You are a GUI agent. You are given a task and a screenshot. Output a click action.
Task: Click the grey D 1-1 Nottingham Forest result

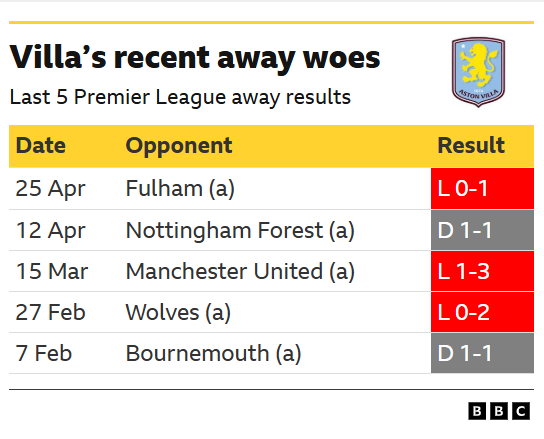pyautogui.click(x=482, y=230)
